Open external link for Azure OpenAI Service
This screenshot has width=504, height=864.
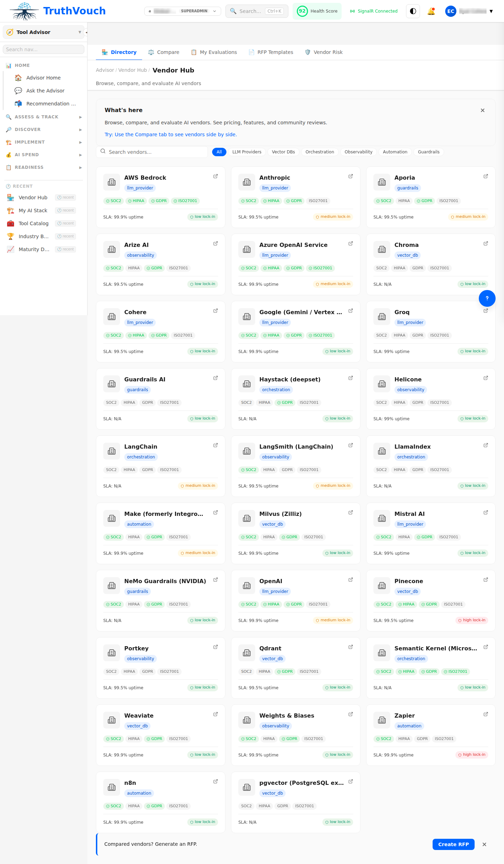pyautogui.click(x=351, y=243)
